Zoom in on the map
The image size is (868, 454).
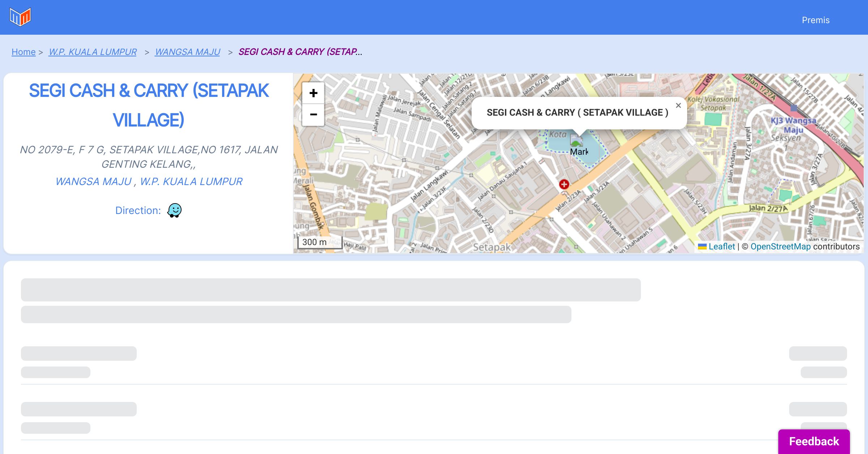(x=313, y=93)
